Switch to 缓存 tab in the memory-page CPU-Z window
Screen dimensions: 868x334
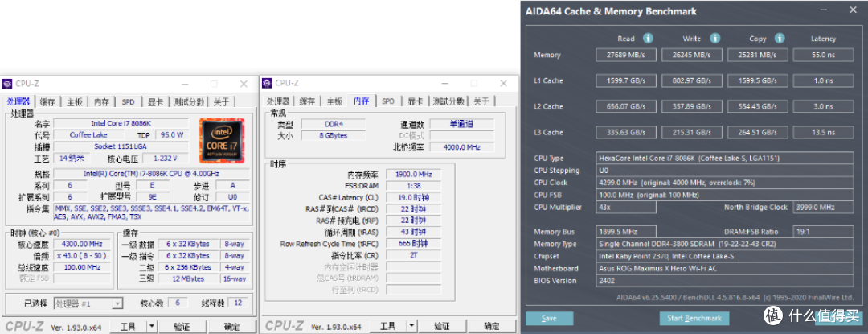coord(307,102)
